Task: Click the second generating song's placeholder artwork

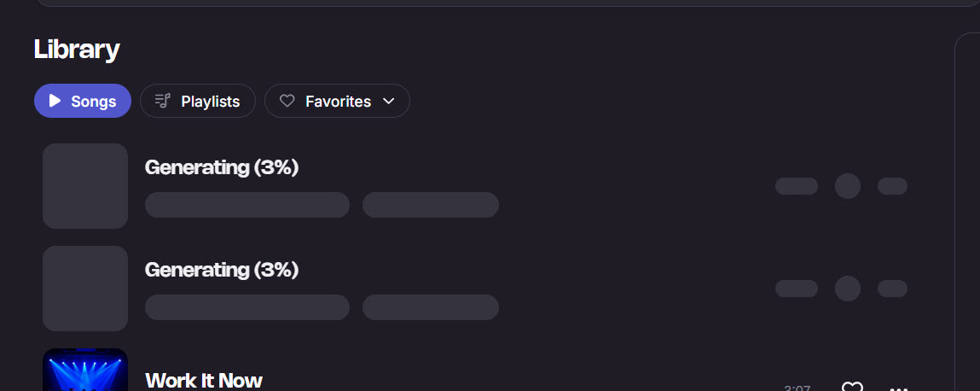Action: click(85, 289)
